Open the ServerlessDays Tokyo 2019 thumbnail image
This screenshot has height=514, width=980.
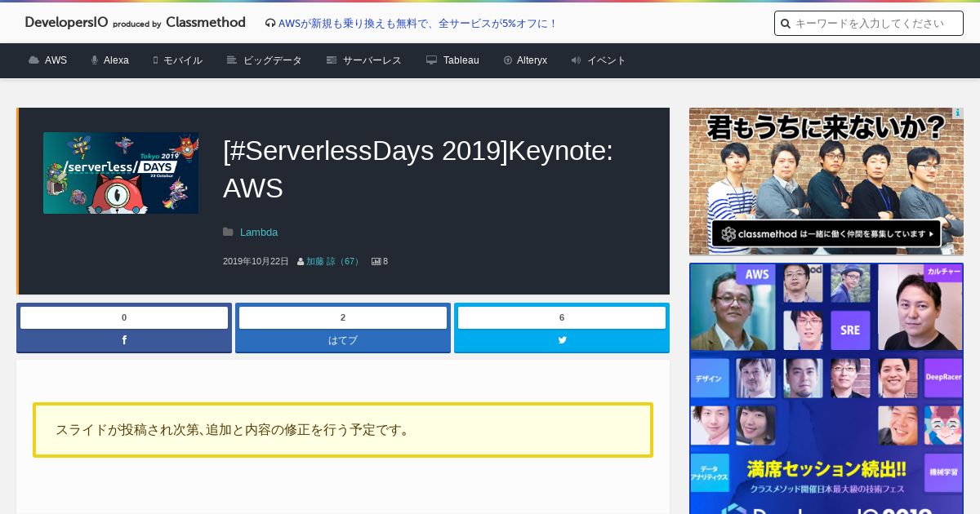121,173
